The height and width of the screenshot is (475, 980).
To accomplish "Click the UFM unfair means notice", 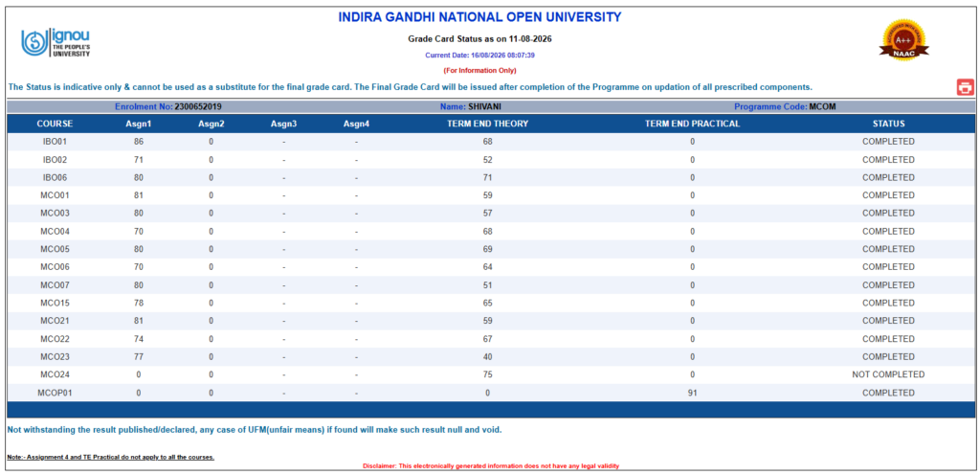I will (255, 430).
